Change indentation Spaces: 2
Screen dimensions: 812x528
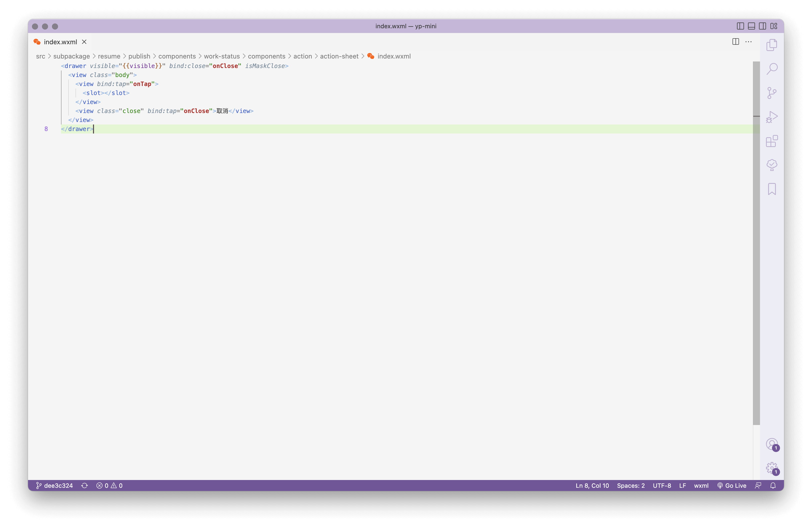point(630,485)
